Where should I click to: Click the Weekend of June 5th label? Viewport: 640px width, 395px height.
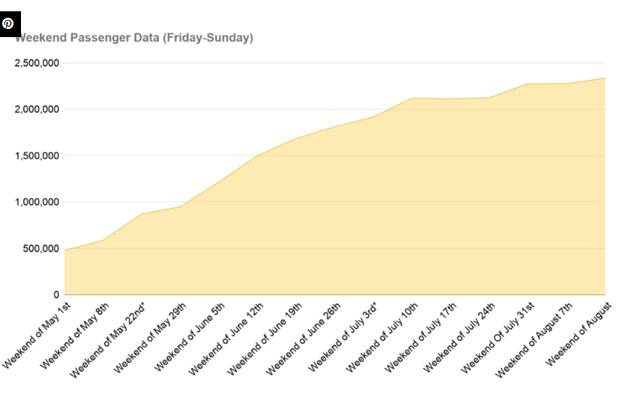[189, 337]
